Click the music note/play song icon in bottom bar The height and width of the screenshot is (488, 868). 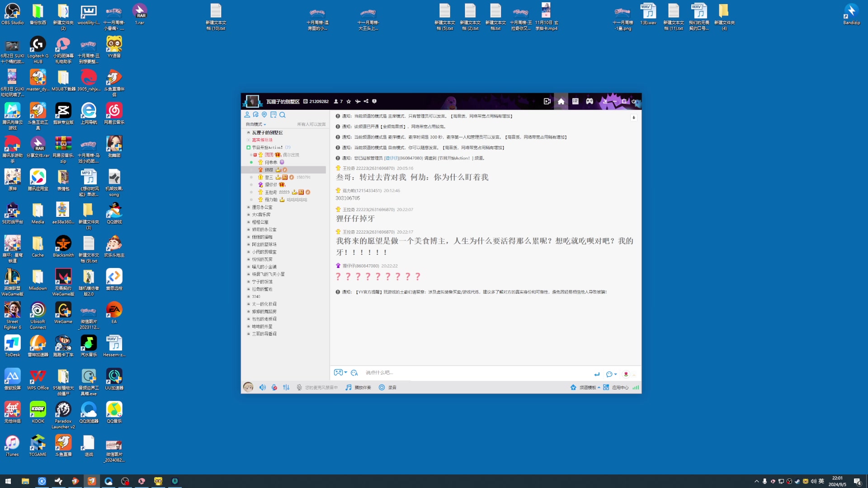349,387
